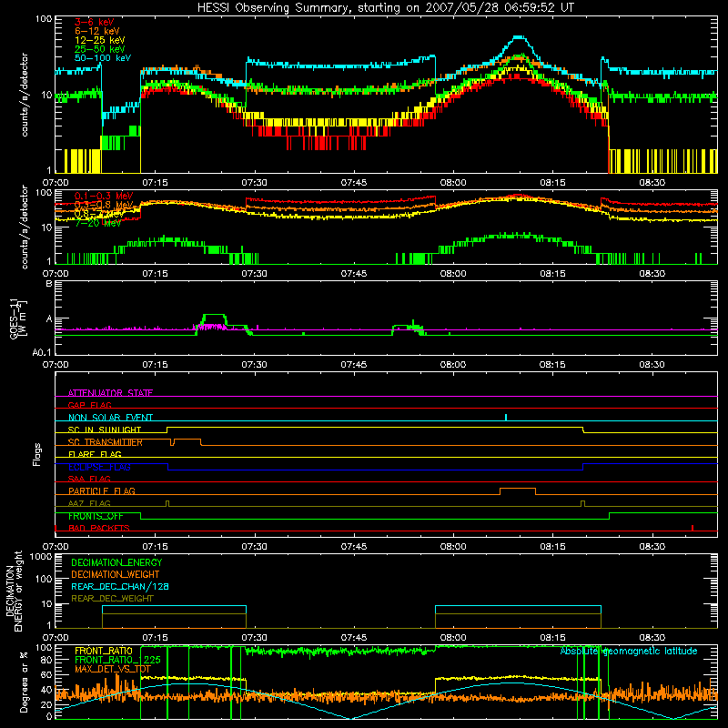
Task: Click the MAX_DET_VS_TOT legend label
Action: (113, 669)
